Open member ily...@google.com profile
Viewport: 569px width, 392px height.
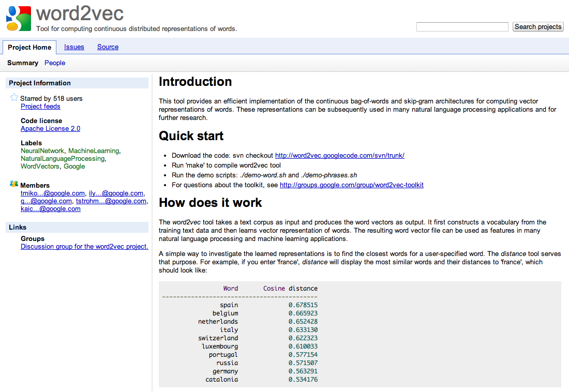click(x=116, y=193)
